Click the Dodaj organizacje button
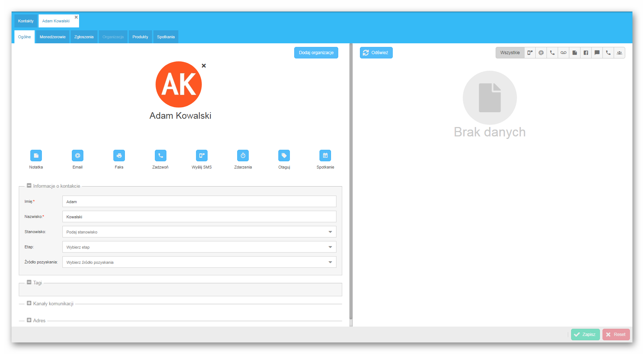The width and height of the screenshot is (644, 354). point(316,53)
